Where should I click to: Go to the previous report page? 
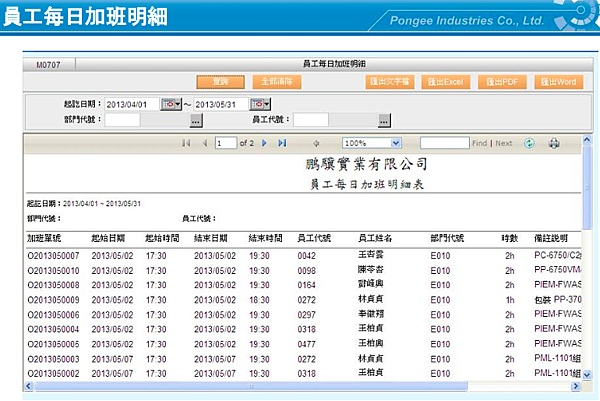205,143
